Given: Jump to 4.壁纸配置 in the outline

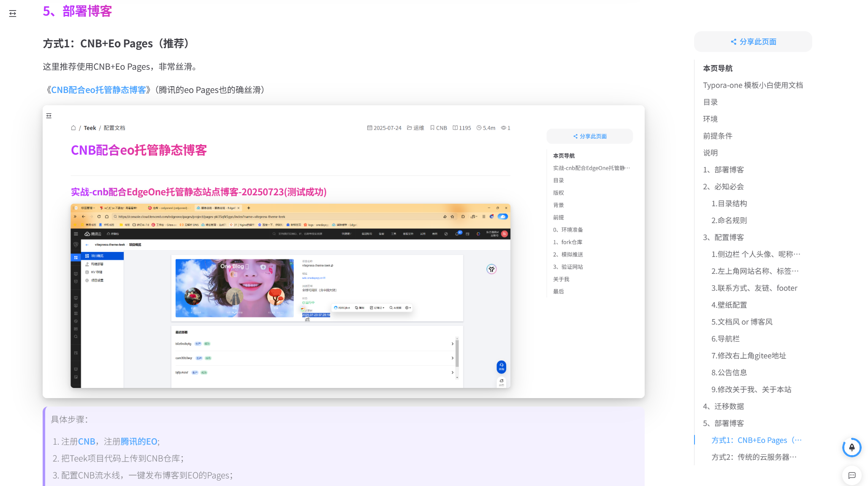Looking at the screenshot, I should pos(729,305).
